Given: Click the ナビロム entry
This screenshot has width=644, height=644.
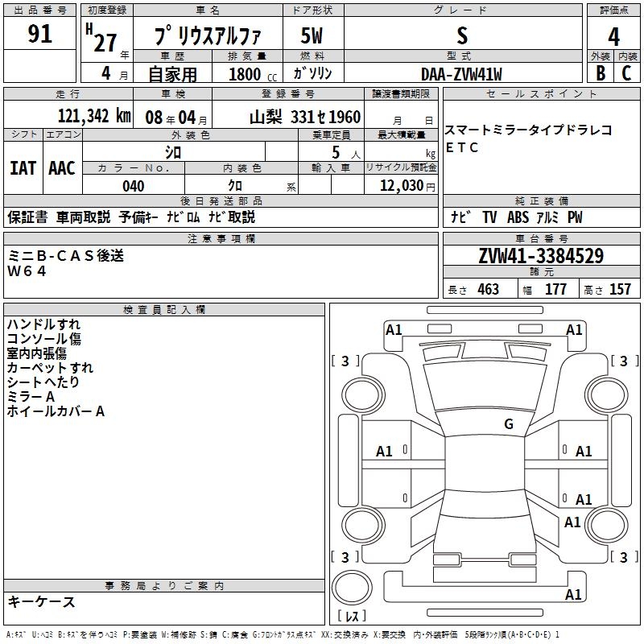Looking at the screenshot, I should tap(184, 217).
